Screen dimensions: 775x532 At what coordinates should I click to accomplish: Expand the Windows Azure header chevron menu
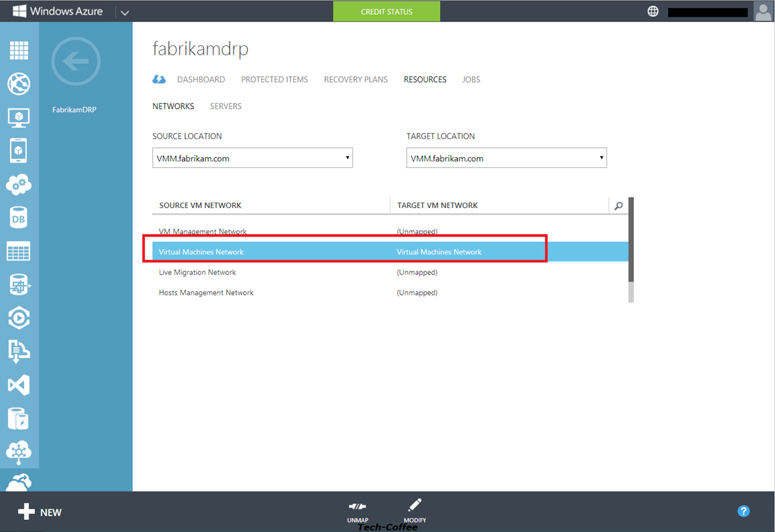coord(124,12)
